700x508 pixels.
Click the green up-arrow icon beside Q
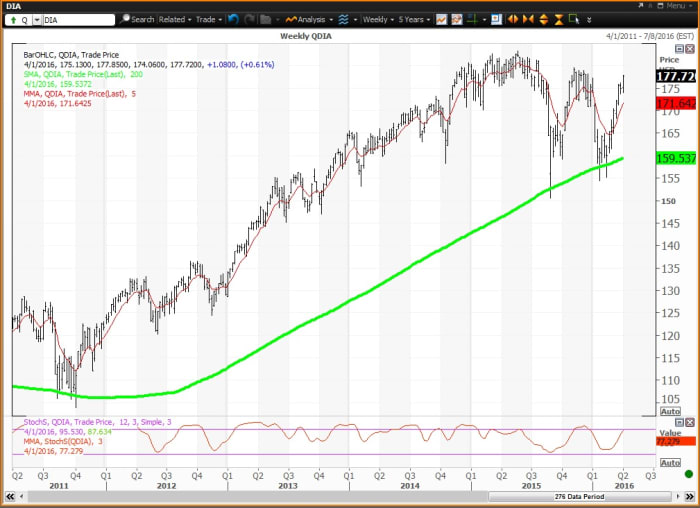[13, 20]
